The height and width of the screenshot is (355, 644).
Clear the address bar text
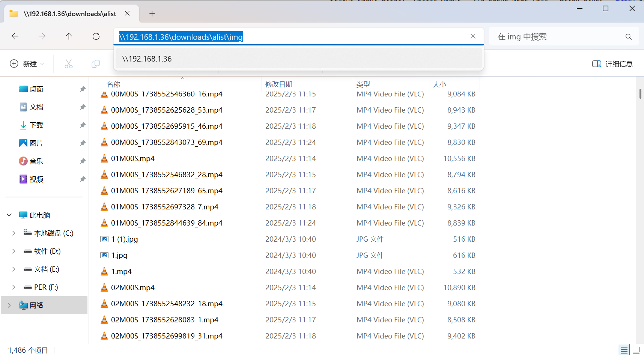pyautogui.click(x=473, y=36)
